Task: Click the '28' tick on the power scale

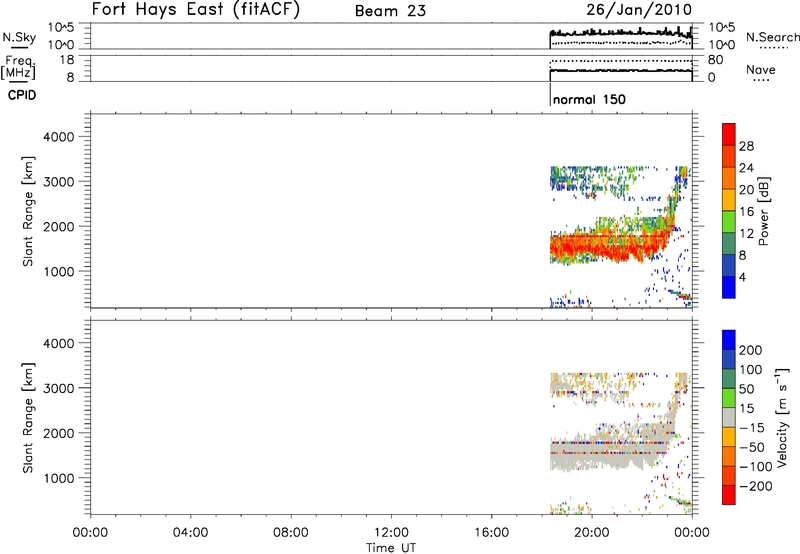Action: point(746,146)
